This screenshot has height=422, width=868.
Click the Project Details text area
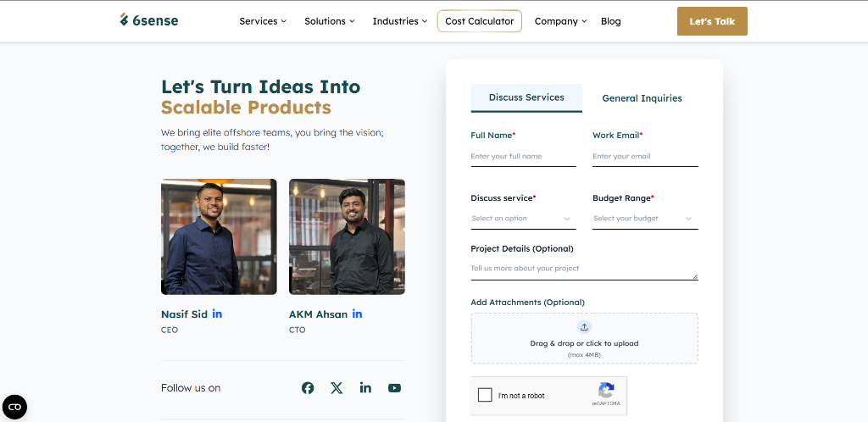tap(584, 269)
